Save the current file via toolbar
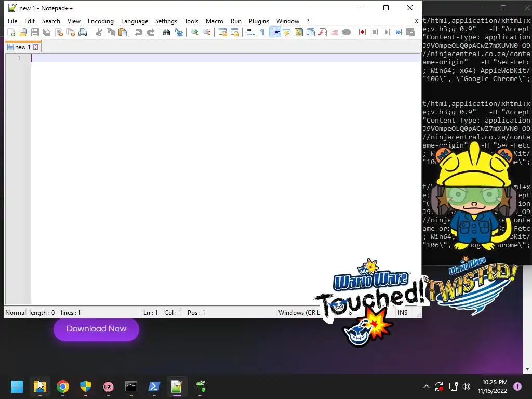Viewport: 532px width, 399px height. [x=35, y=32]
